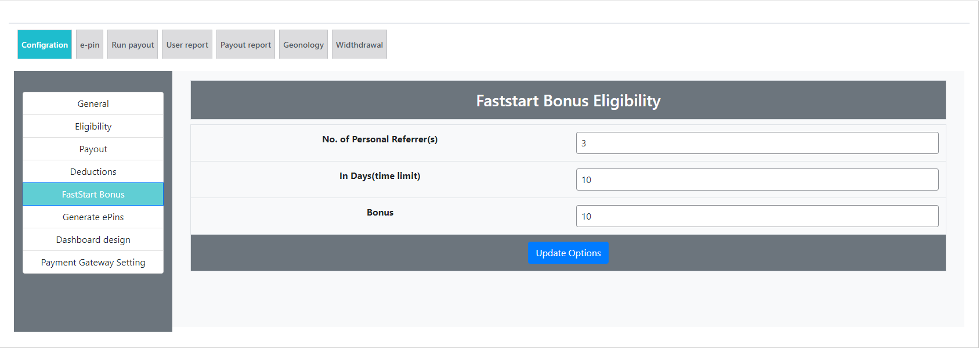
Task: Select the FastStart Bonus sidebar item
Action: coord(93,194)
